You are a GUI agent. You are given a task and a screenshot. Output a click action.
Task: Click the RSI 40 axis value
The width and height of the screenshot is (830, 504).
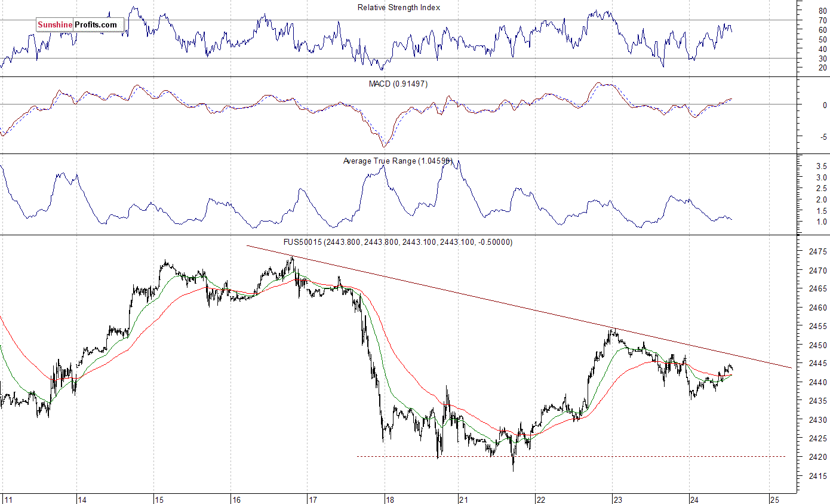pyautogui.click(x=822, y=49)
